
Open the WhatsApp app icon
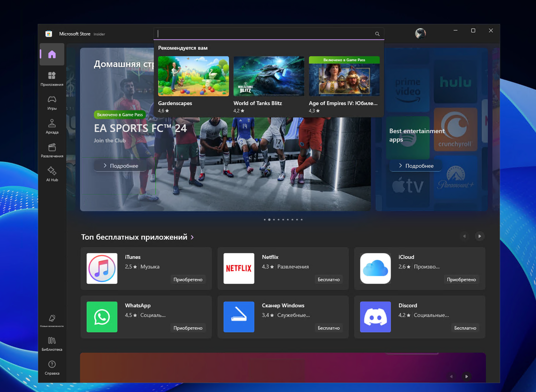coord(102,317)
